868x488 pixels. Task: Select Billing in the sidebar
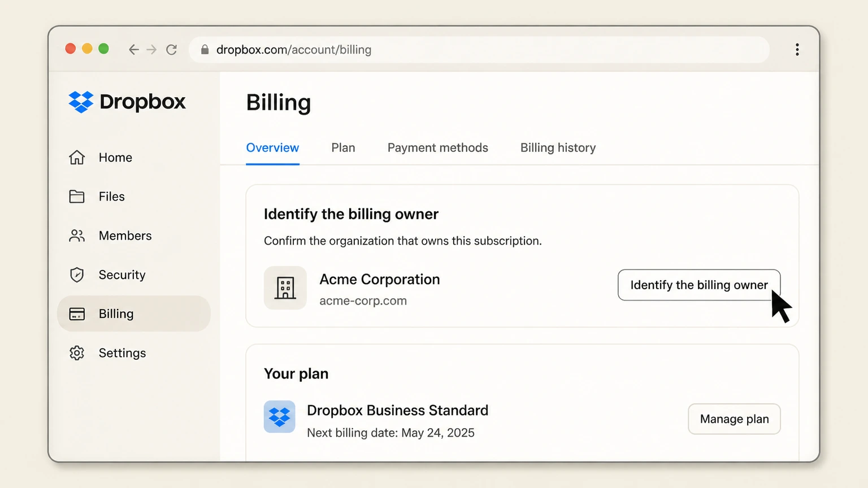coord(134,313)
